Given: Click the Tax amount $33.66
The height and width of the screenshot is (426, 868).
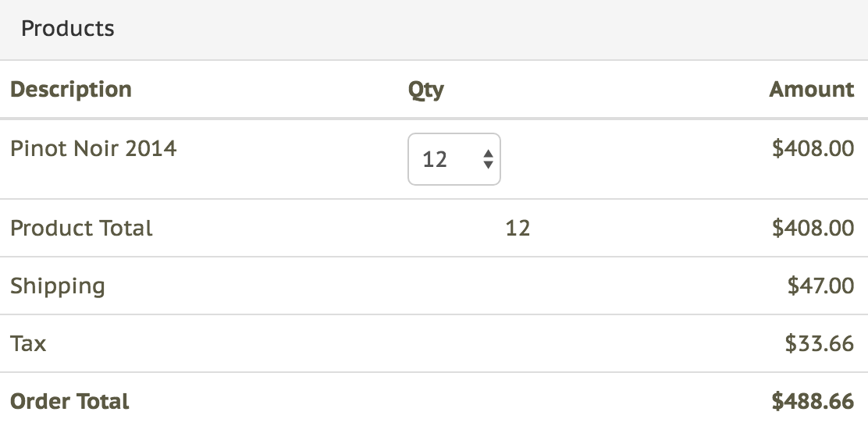Looking at the screenshot, I should (820, 343).
